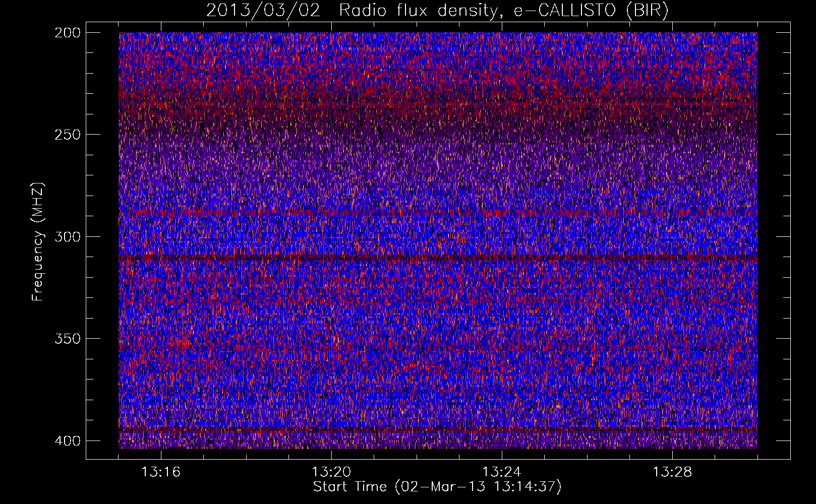
Task: Click the 350 frequency tick label
Action: point(67,338)
